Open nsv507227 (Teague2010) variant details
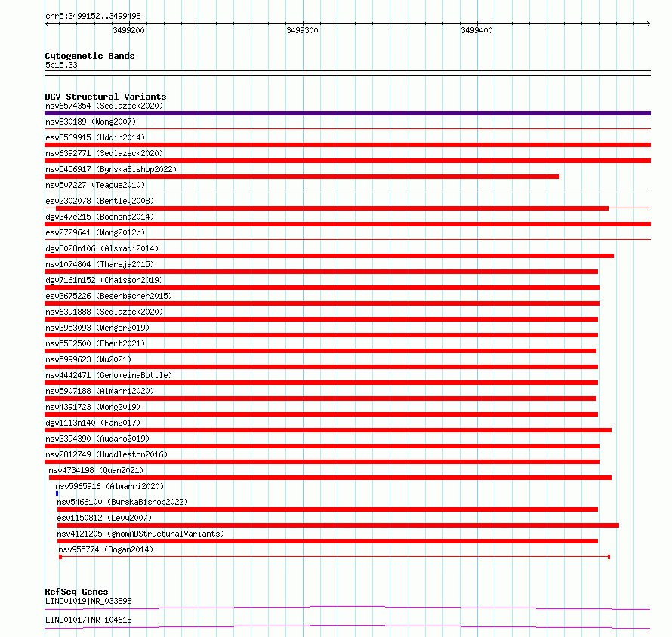The image size is (672, 637). (95, 185)
